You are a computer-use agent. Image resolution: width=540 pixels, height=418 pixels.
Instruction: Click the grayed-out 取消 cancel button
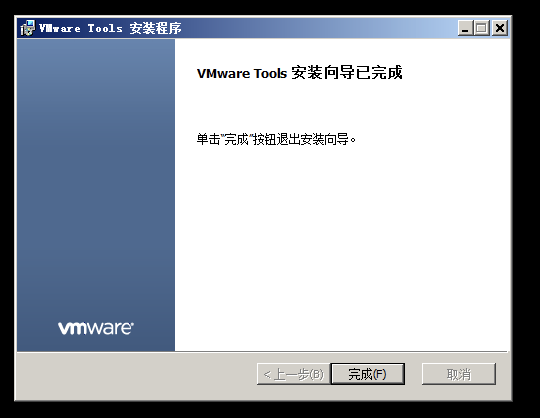click(459, 374)
